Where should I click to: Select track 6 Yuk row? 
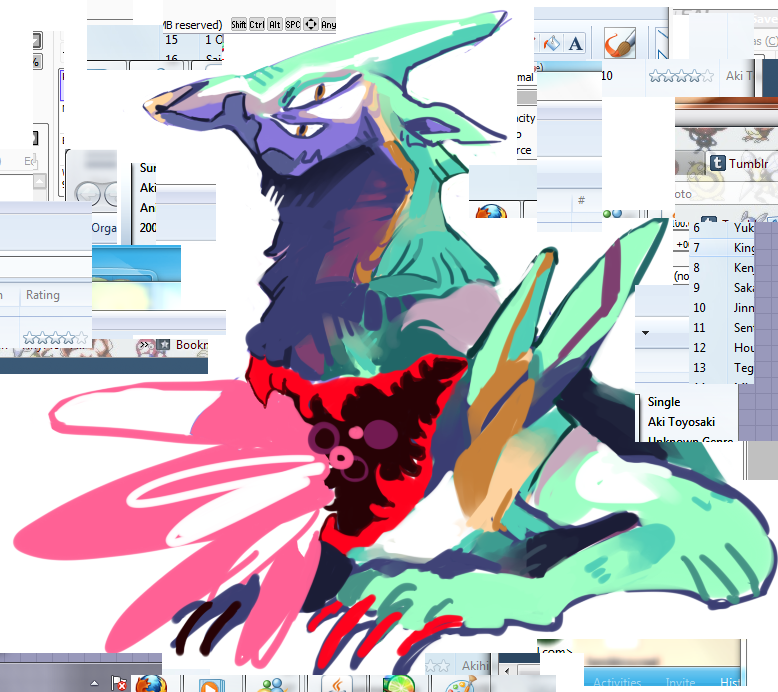(x=722, y=228)
